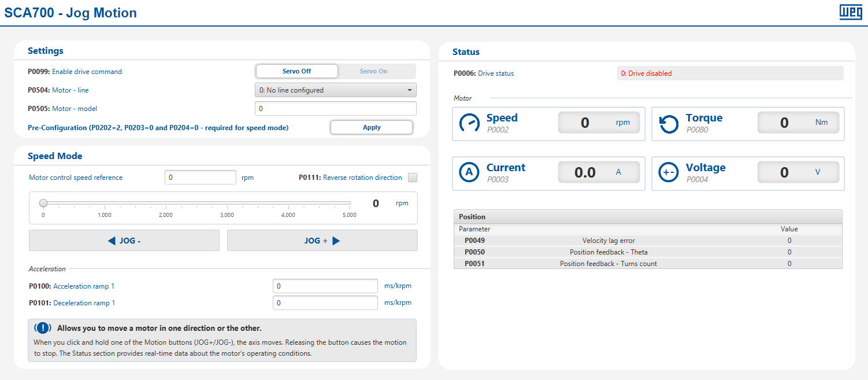Click the 'Drive status' label
This screenshot has height=380, width=868.
[496, 73]
